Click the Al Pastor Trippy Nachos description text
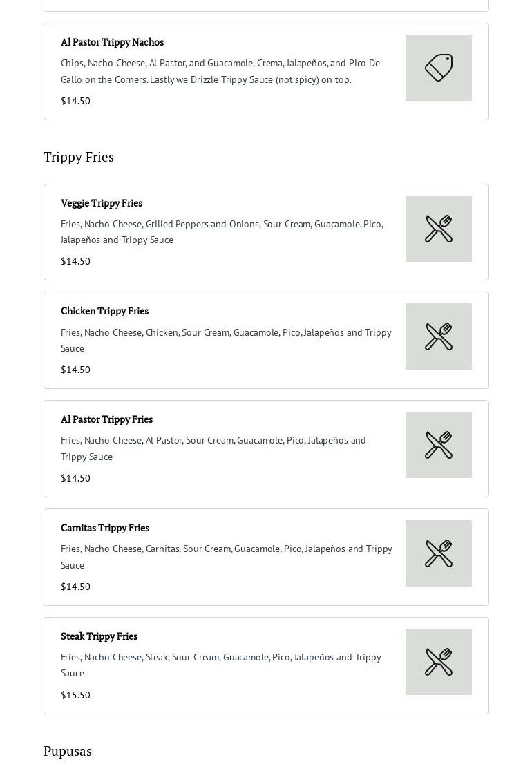The height and width of the screenshot is (771, 532). click(x=220, y=71)
